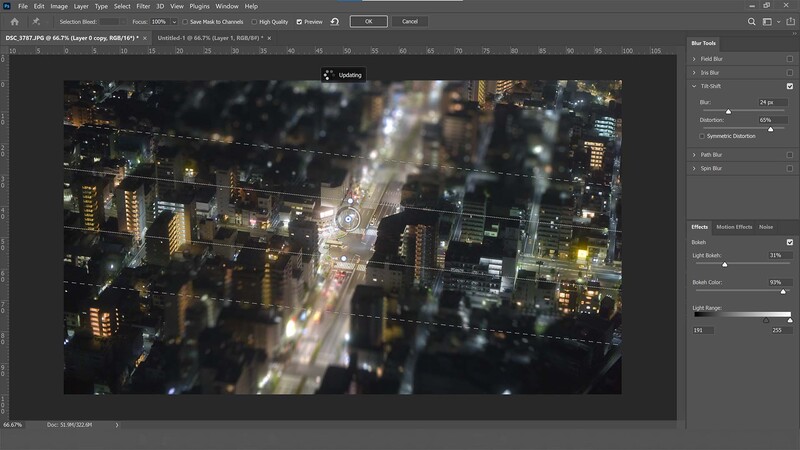Open the Image menu

pyautogui.click(x=59, y=6)
